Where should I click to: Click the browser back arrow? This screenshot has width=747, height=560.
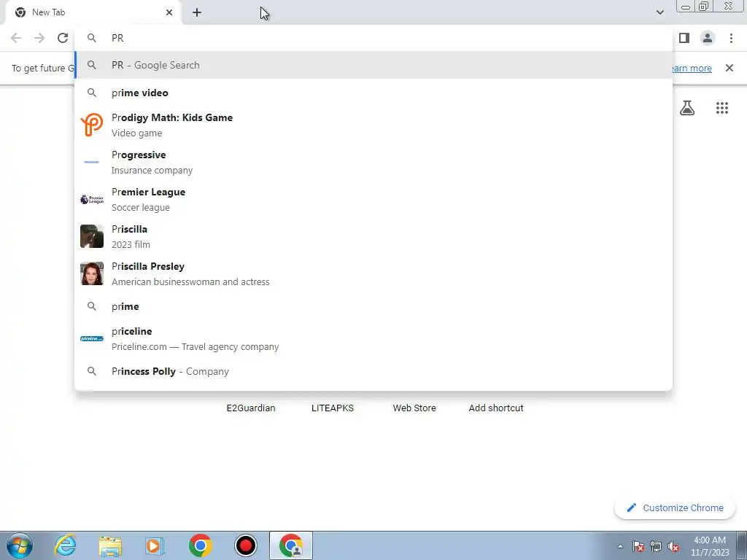click(16, 38)
